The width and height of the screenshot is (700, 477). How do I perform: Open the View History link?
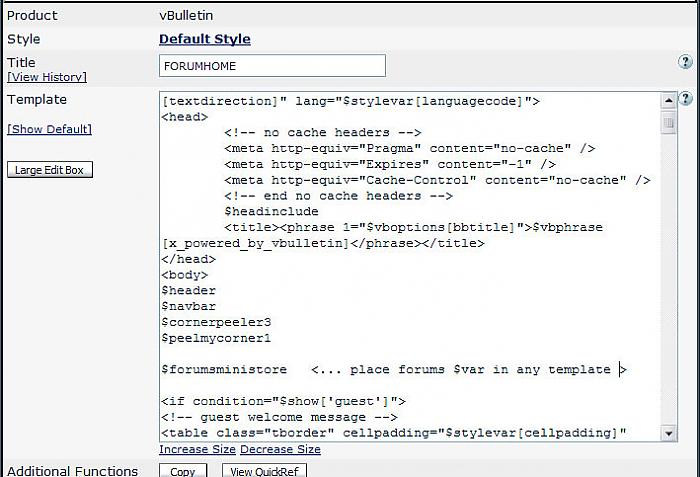coord(47,77)
